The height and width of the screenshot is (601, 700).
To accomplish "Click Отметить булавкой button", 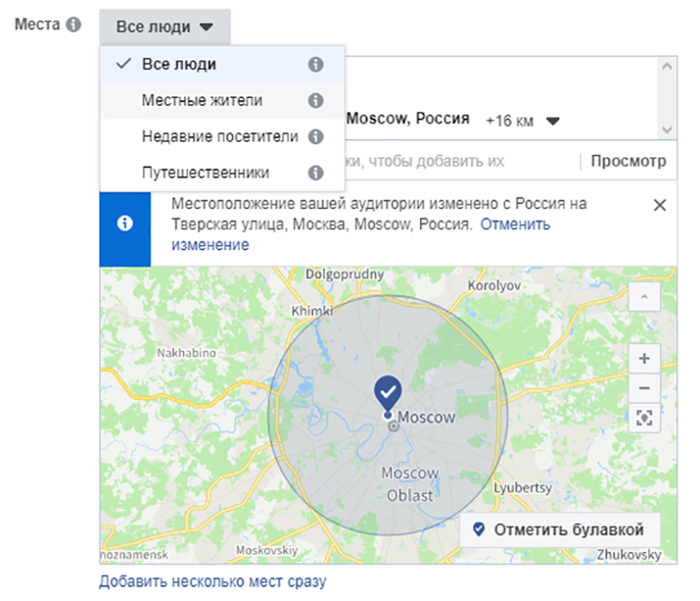I will tap(560, 529).
